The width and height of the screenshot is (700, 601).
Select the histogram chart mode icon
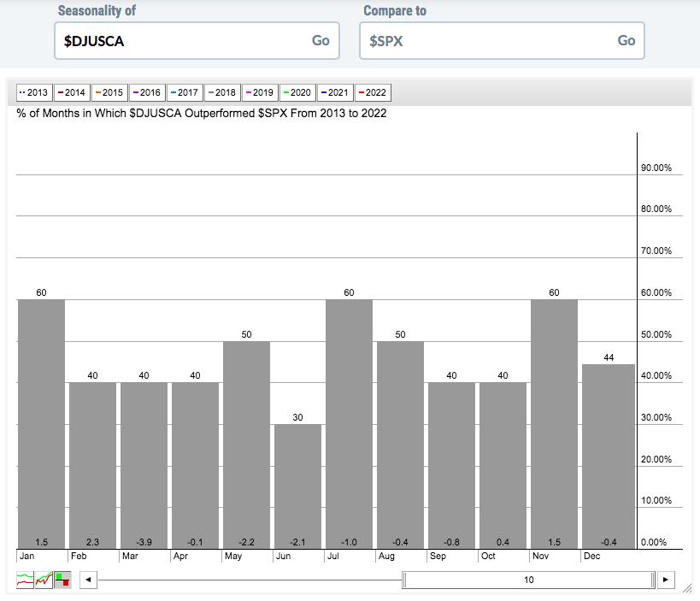click(x=62, y=580)
